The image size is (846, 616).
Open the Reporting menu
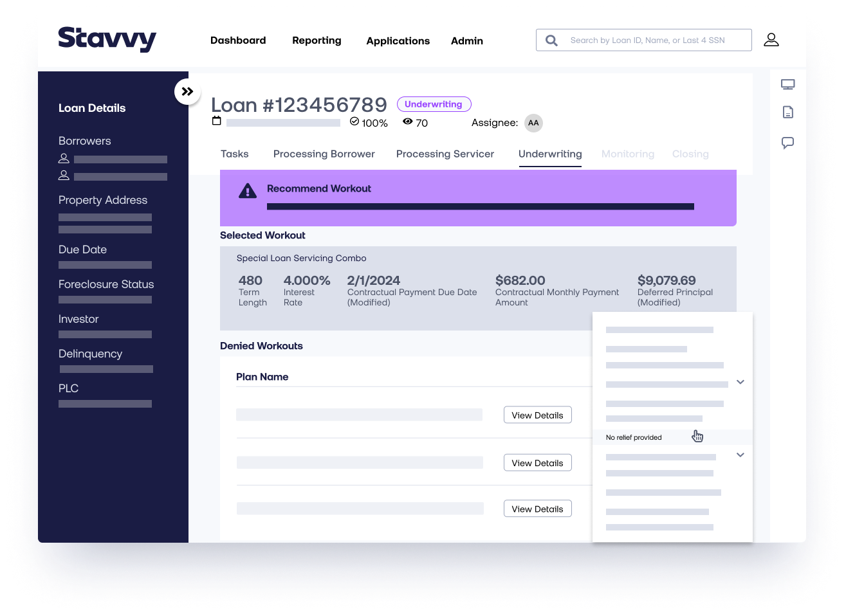(x=317, y=41)
